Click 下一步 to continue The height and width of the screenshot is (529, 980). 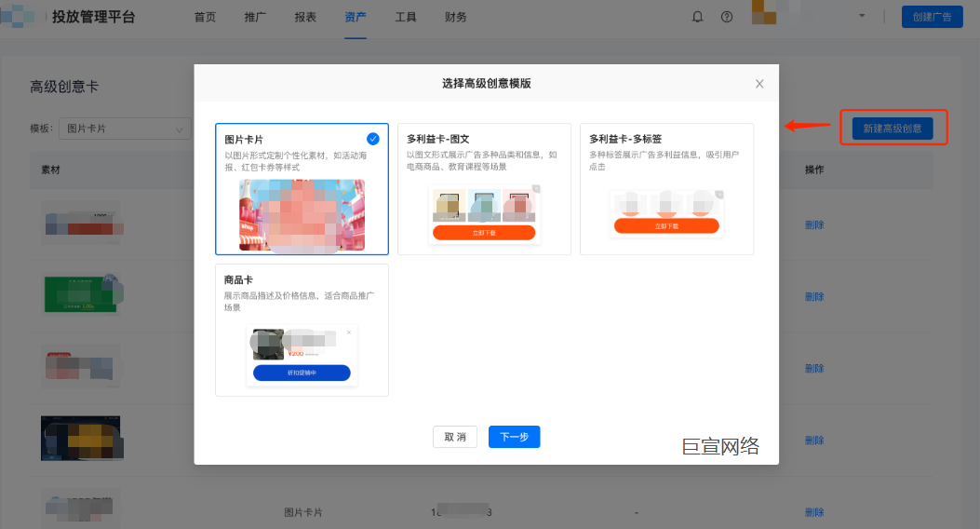[515, 437]
